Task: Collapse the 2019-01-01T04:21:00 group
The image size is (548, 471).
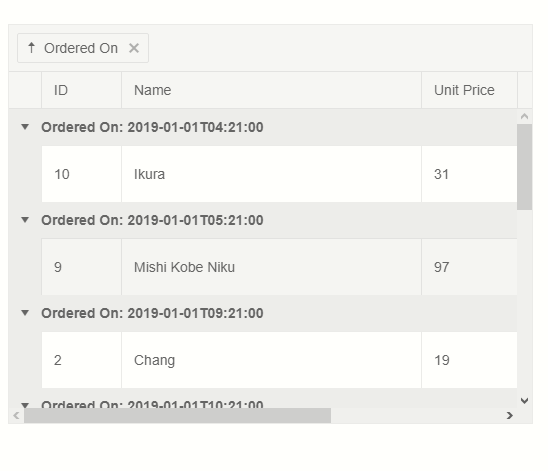Action: coord(25,127)
